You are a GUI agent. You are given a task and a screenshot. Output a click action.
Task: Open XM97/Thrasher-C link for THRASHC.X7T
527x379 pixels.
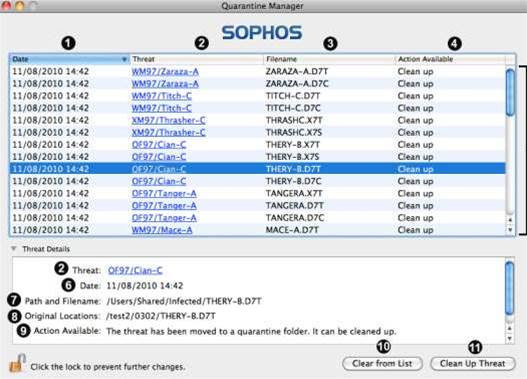(168, 120)
